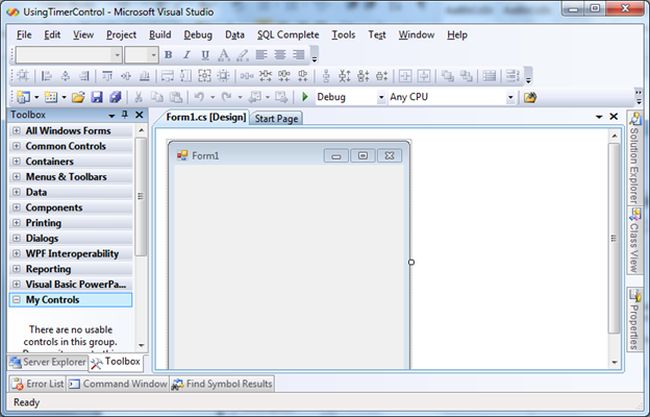Open Any CPU platform dropdown
The width and height of the screenshot is (650, 417).
pos(511,97)
